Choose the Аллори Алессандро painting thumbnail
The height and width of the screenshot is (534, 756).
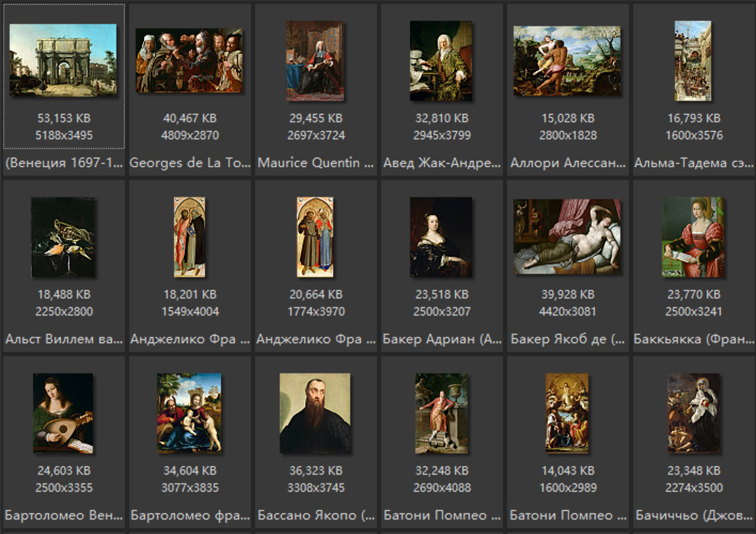pyautogui.click(x=567, y=61)
